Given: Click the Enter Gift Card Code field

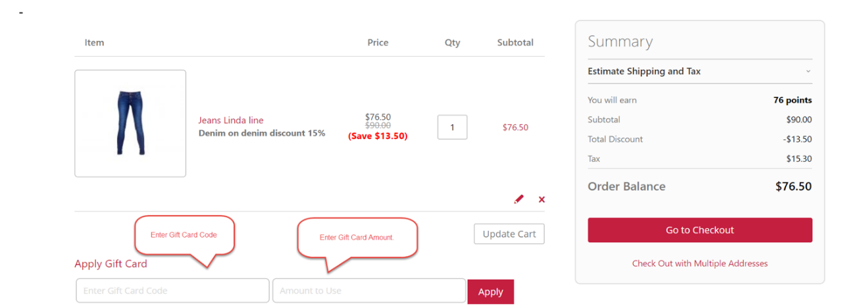Looking at the screenshot, I should coord(172,291).
